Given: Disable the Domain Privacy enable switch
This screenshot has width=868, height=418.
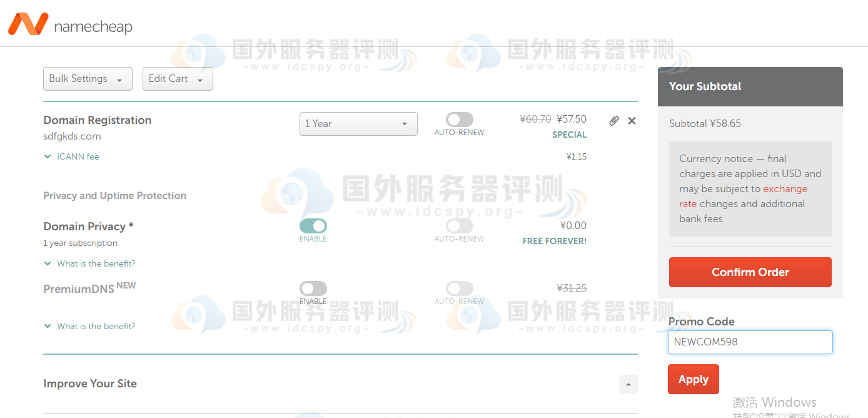Looking at the screenshot, I should click(x=313, y=226).
